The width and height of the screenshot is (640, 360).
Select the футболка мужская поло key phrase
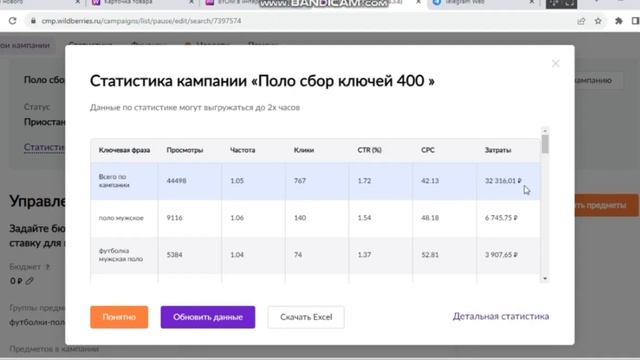(121, 255)
